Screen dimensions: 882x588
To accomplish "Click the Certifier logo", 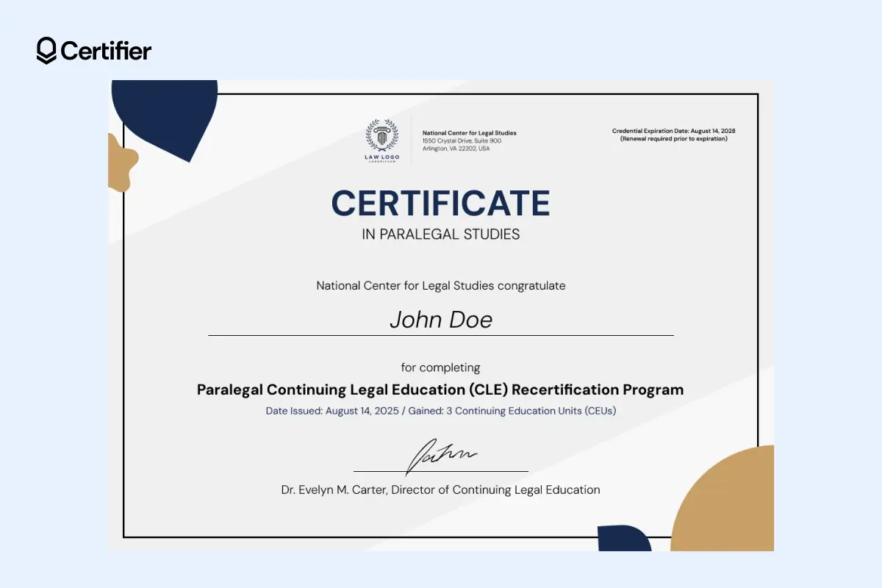I will pos(94,50).
